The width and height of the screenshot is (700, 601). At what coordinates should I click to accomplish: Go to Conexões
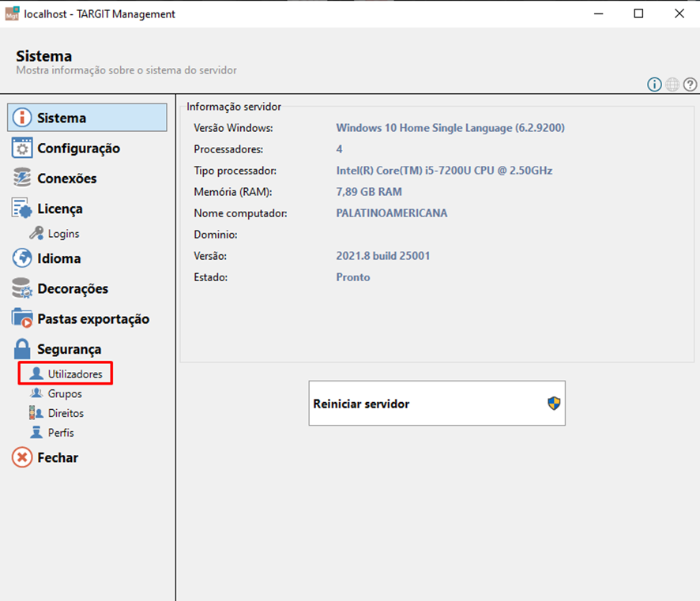point(67,178)
